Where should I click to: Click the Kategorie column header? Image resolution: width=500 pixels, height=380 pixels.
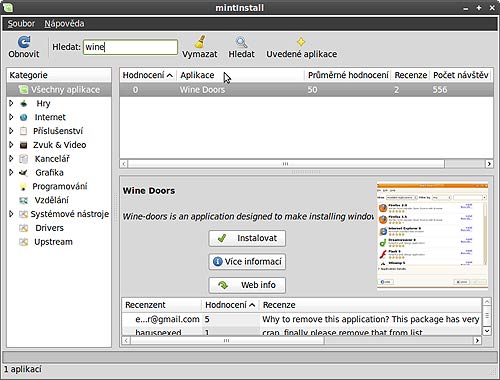pyautogui.click(x=59, y=75)
